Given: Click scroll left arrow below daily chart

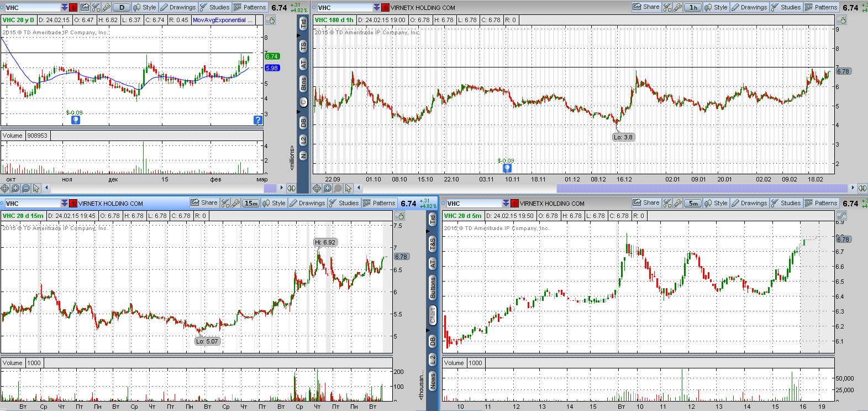Looking at the screenshot, I should (46, 188).
